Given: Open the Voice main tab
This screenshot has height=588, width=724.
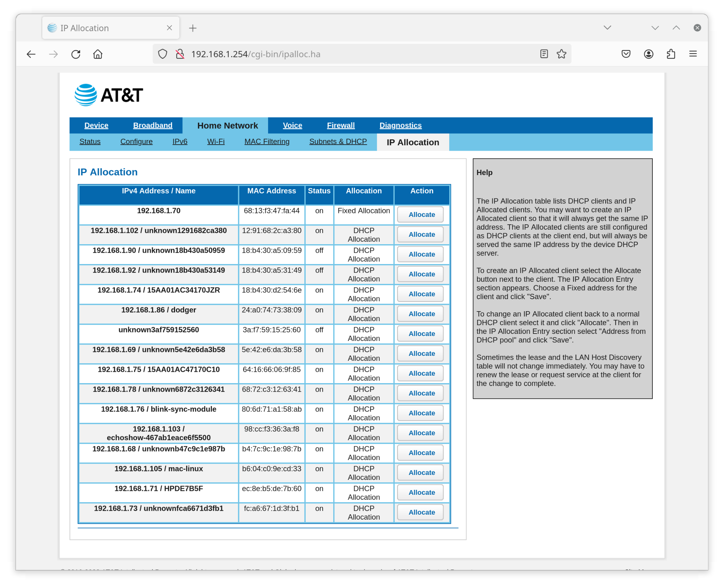Looking at the screenshot, I should click(x=293, y=125).
